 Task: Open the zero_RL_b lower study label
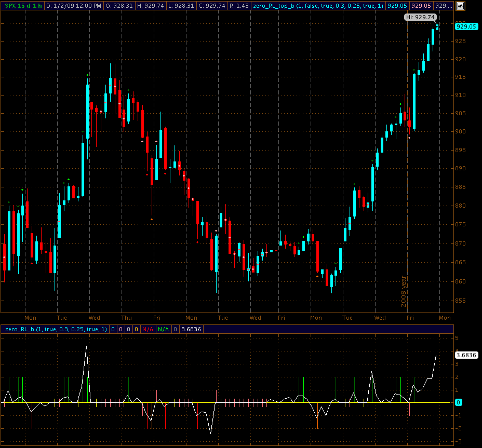tap(55, 329)
